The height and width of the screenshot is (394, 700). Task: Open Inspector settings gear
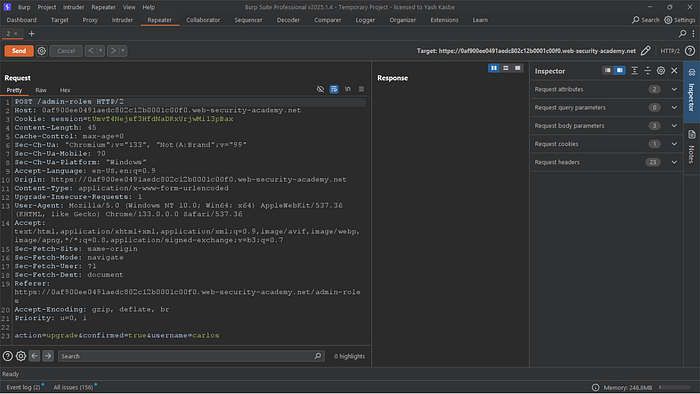(661, 71)
